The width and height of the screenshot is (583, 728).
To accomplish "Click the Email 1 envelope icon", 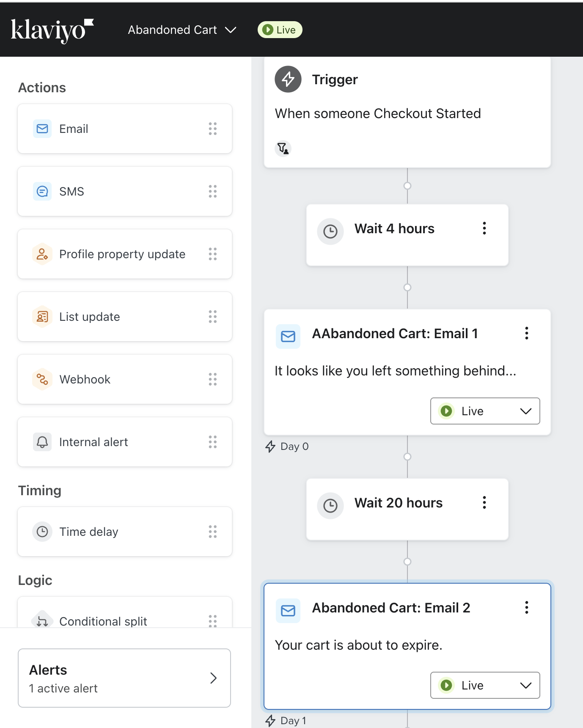I will [x=288, y=336].
